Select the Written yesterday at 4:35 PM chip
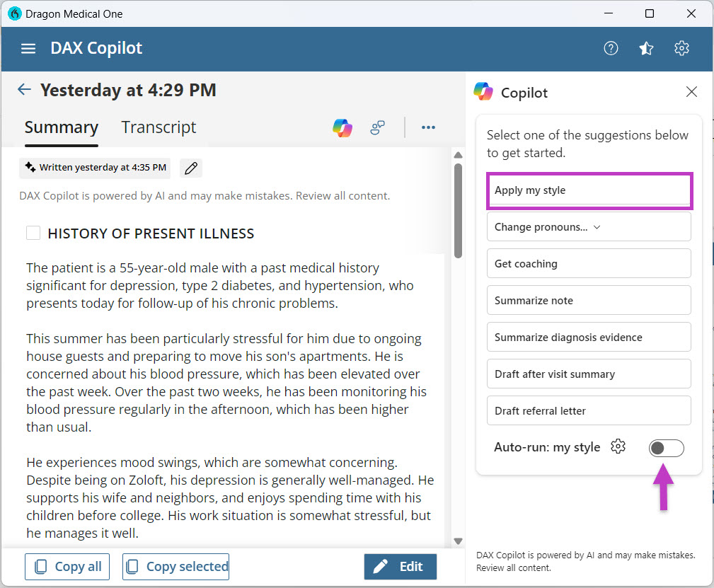This screenshot has height=588, width=714. (94, 168)
